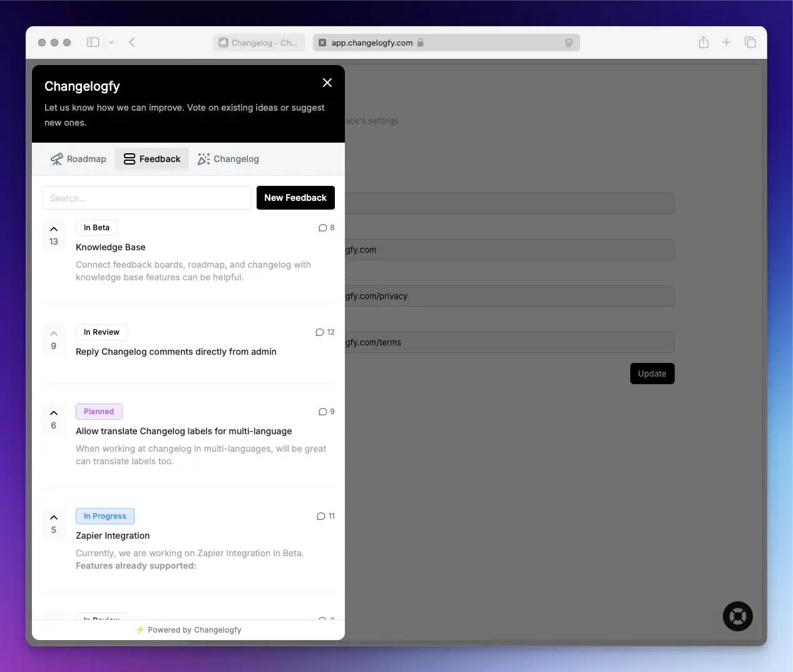793x672 pixels.
Task: Open the Zapier Integration post
Action: tap(113, 536)
